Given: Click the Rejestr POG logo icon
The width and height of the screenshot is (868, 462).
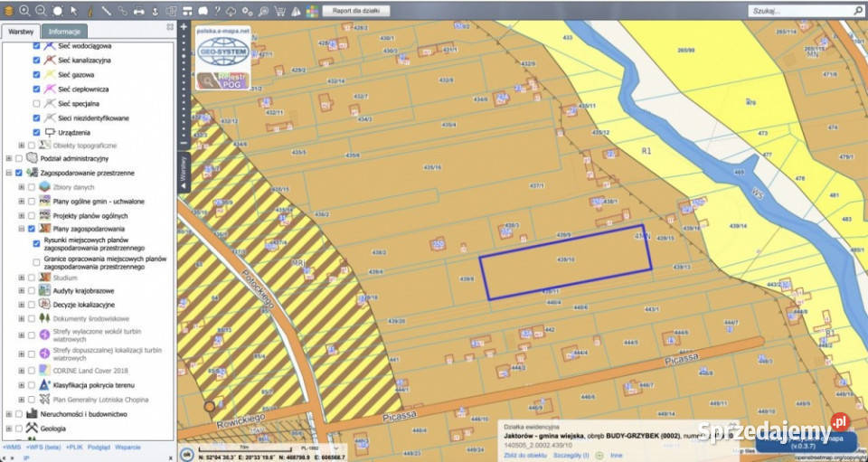Looking at the screenshot, I should tap(223, 80).
